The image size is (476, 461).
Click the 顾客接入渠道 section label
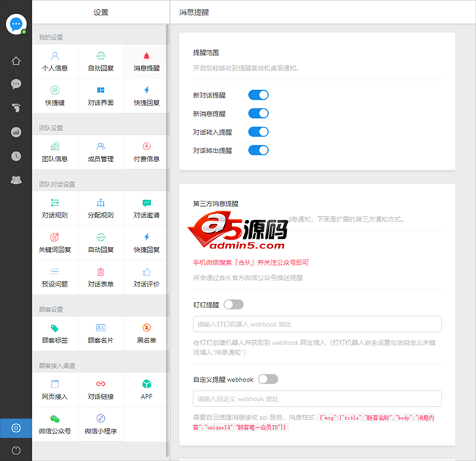pyautogui.click(x=57, y=366)
